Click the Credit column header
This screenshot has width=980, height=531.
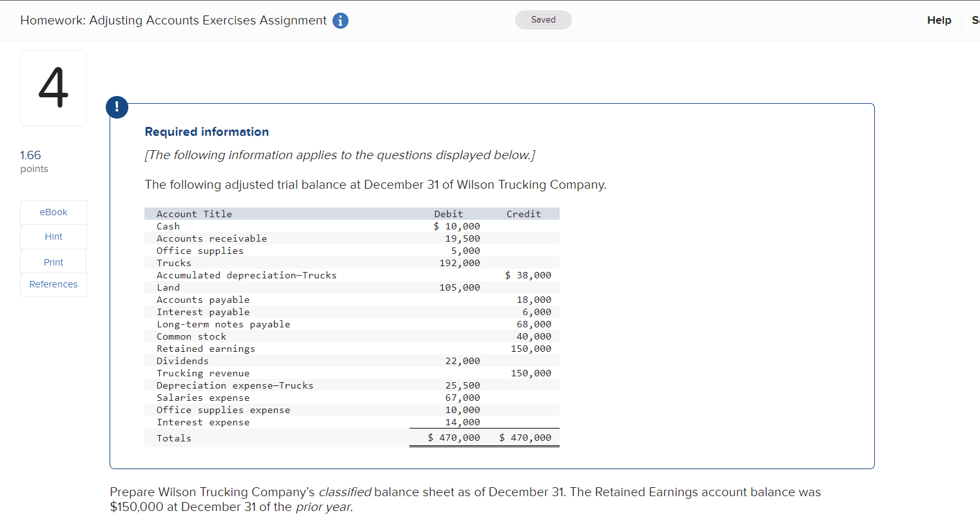[x=524, y=213]
